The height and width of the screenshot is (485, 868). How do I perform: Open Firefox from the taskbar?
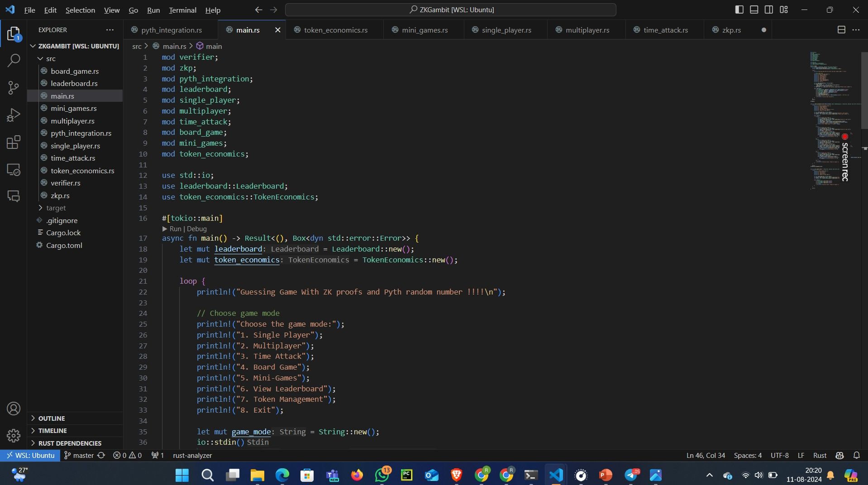coord(357,475)
